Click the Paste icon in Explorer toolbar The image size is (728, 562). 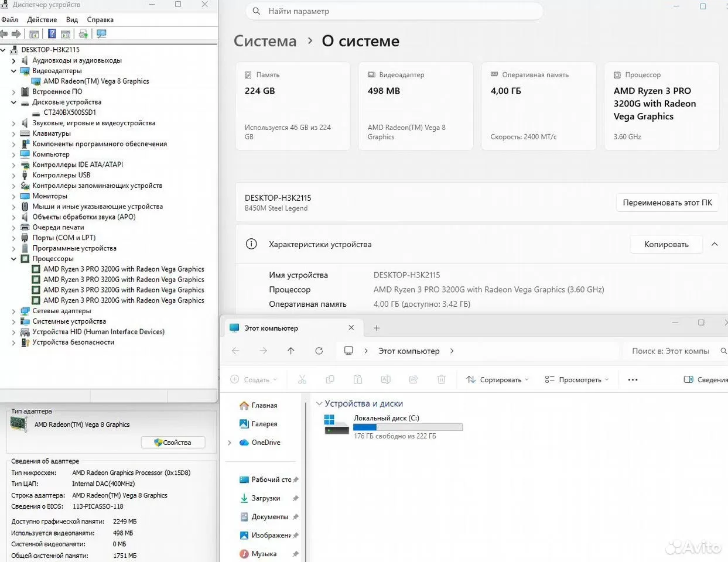(358, 379)
